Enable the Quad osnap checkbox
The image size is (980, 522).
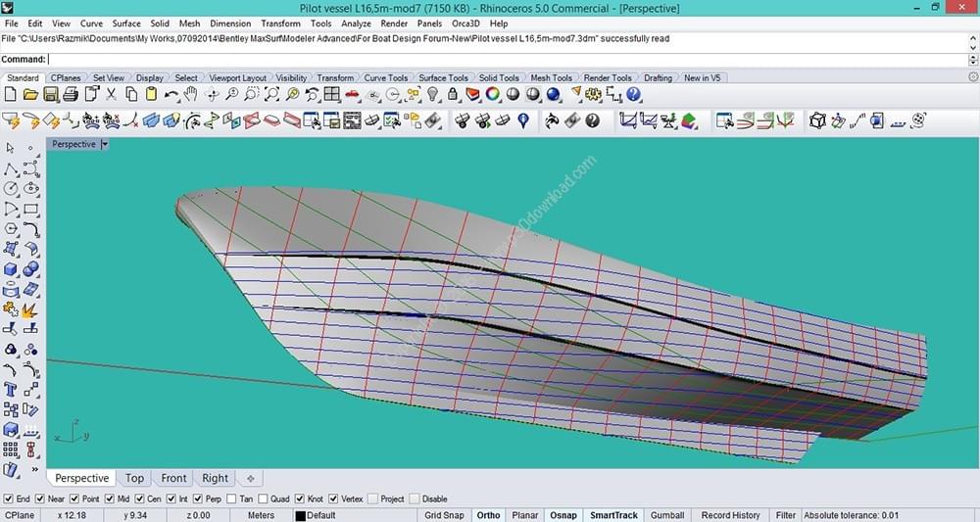[x=263, y=498]
